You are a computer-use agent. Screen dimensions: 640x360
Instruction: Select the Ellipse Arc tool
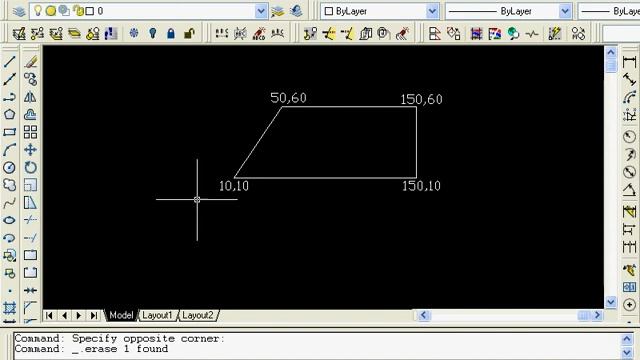click(x=10, y=238)
